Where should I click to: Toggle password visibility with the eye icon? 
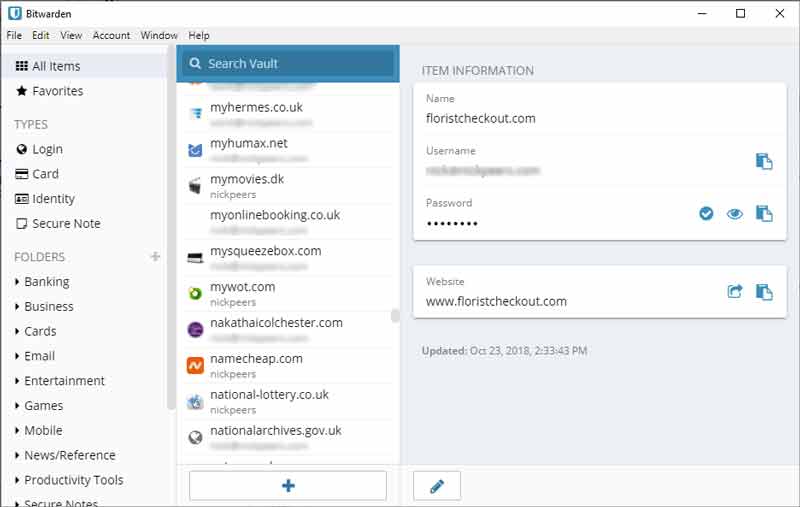coord(735,214)
